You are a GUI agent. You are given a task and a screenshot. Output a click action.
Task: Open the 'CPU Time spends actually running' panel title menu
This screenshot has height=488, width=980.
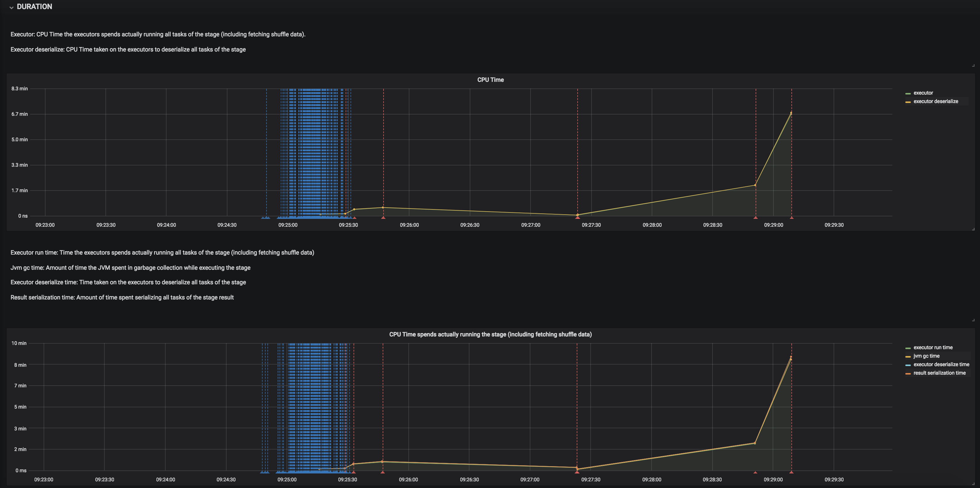coord(490,334)
